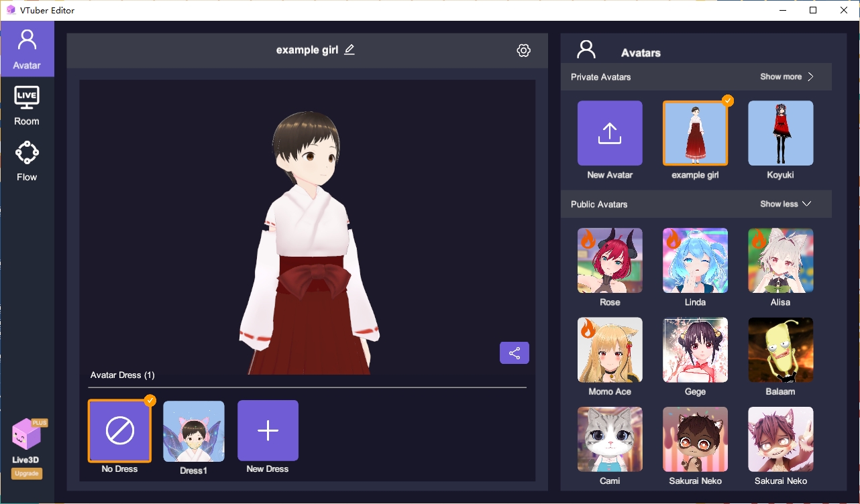
Task: Open the Avatars panel header
Action: 640,52
